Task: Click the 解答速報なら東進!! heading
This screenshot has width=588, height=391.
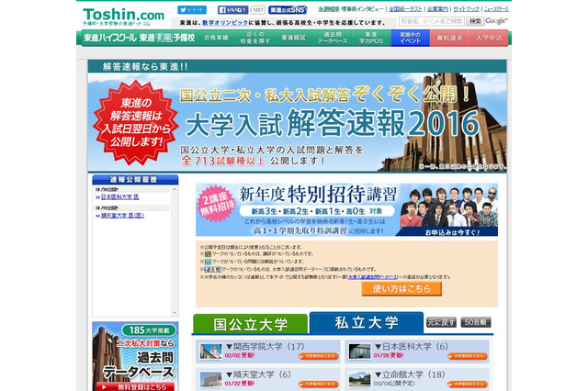Action: (145, 67)
